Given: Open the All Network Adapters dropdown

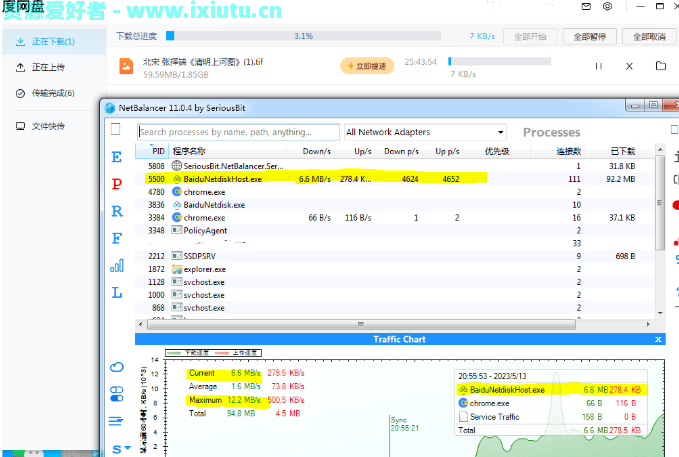Looking at the screenshot, I should tap(424, 132).
